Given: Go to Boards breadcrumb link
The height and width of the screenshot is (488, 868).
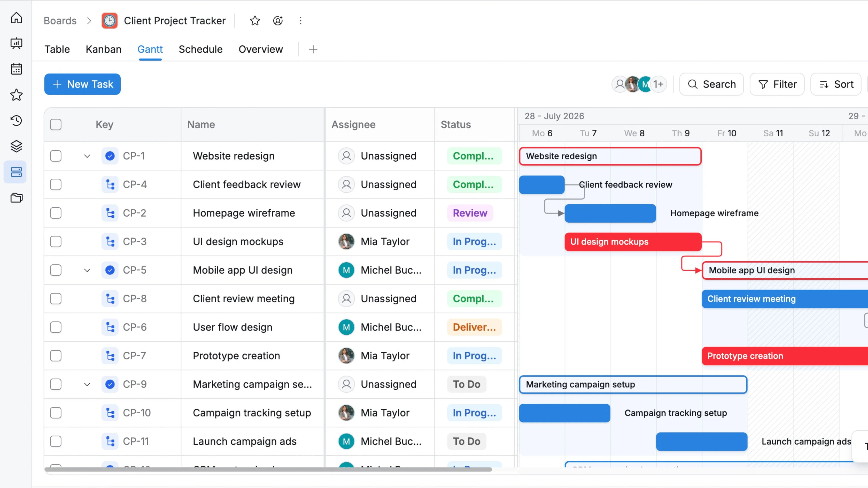Looking at the screenshot, I should coord(60,21).
